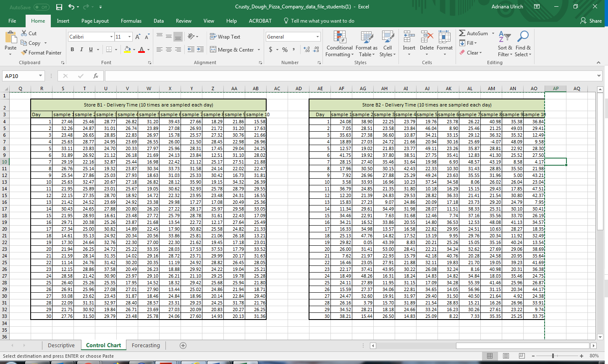
Task: Open the File menu
Action: coord(12,21)
